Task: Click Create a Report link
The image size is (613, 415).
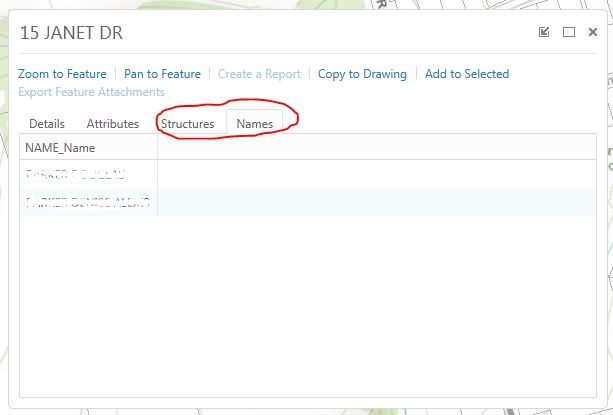Action: (260, 74)
